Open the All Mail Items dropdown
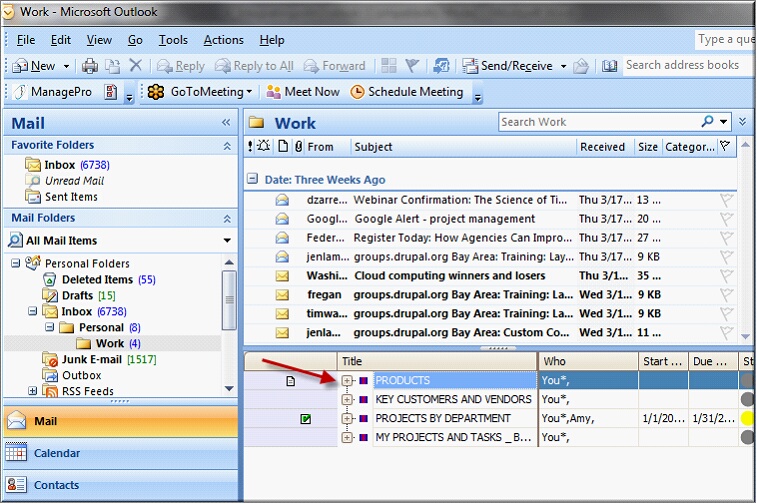Viewport: 757px width, 504px height. pyautogui.click(x=227, y=240)
